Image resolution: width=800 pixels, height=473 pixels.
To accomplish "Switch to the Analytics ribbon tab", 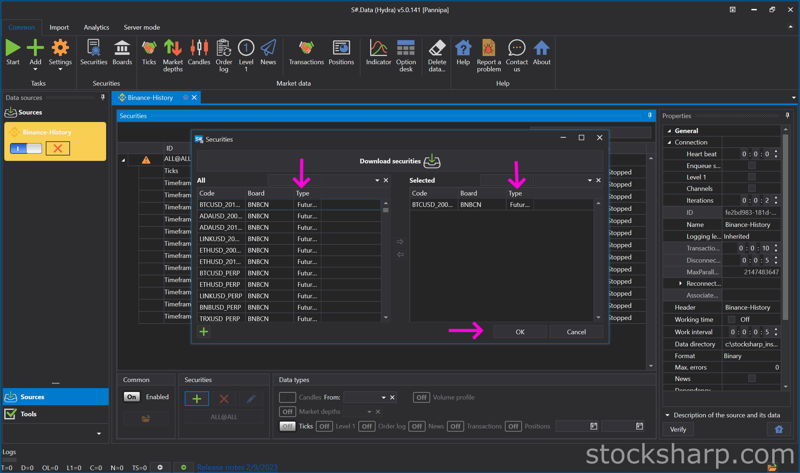I will click(96, 28).
